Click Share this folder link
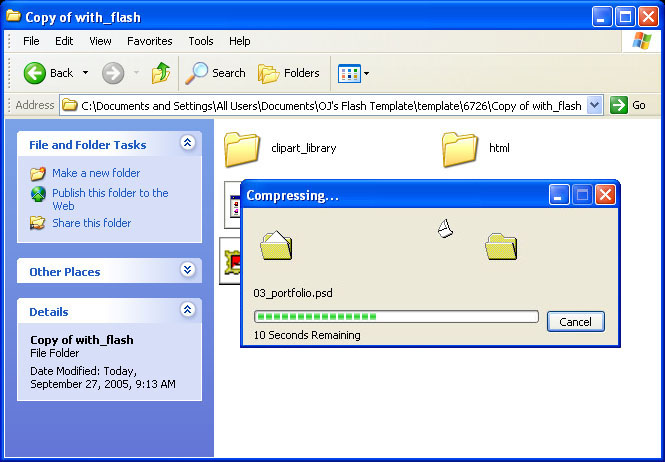 point(91,223)
